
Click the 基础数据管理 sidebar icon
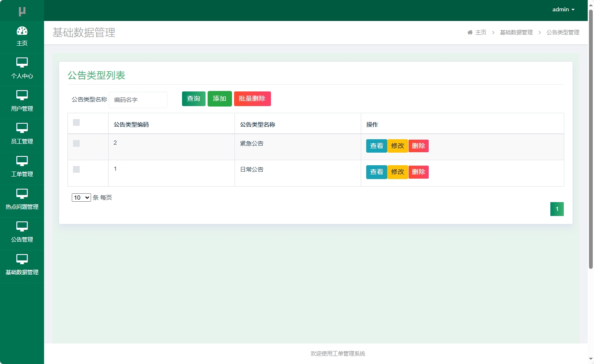(x=22, y=259)
